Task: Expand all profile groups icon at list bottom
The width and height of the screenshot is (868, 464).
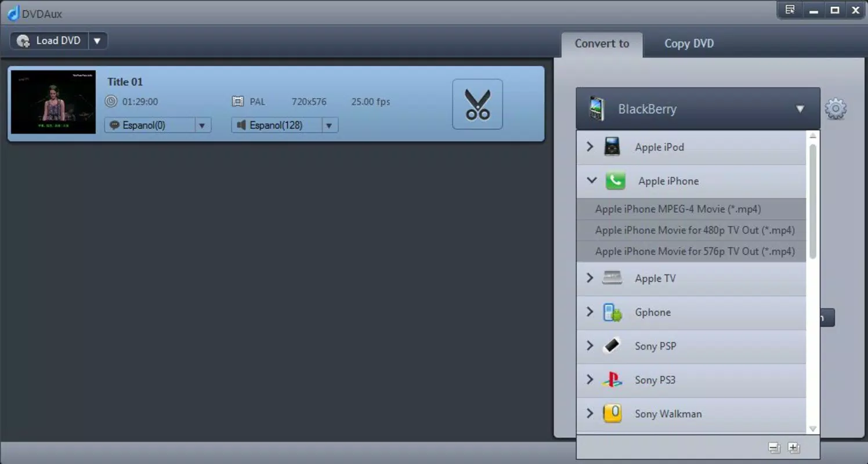Action: pos(794,448)
